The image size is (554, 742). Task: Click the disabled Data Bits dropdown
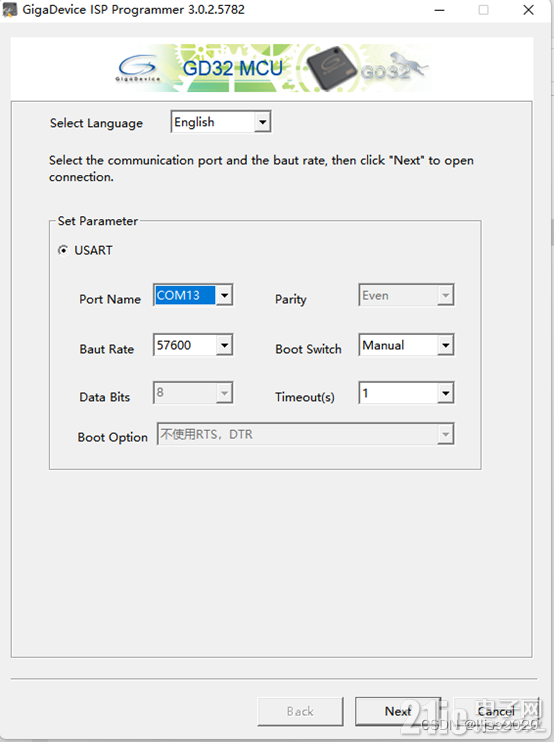coord(193,393)
